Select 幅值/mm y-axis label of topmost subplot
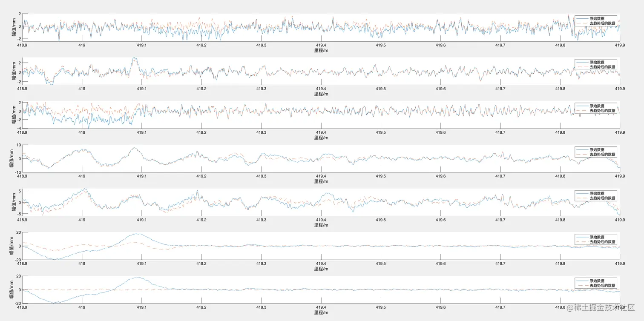 (13, 27)
